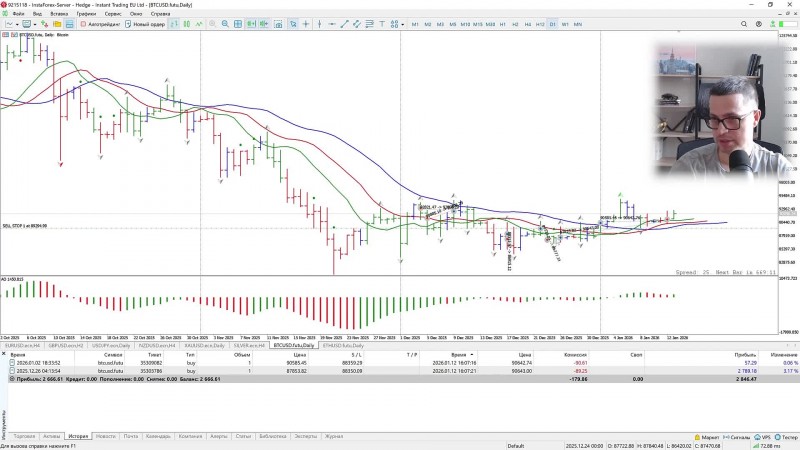Viewport: 800px width, 450px height.
Task: Switch to ETHUSD.futu,Daily chart tab
Action: 343,345
